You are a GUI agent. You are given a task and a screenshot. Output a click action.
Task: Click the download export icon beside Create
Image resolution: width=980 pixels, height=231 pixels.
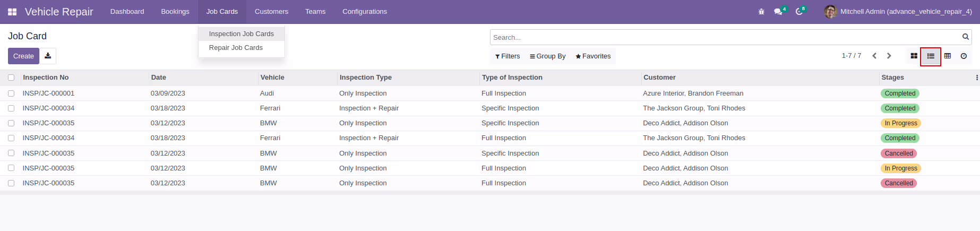pyautogui.click(x=48, y=56)
